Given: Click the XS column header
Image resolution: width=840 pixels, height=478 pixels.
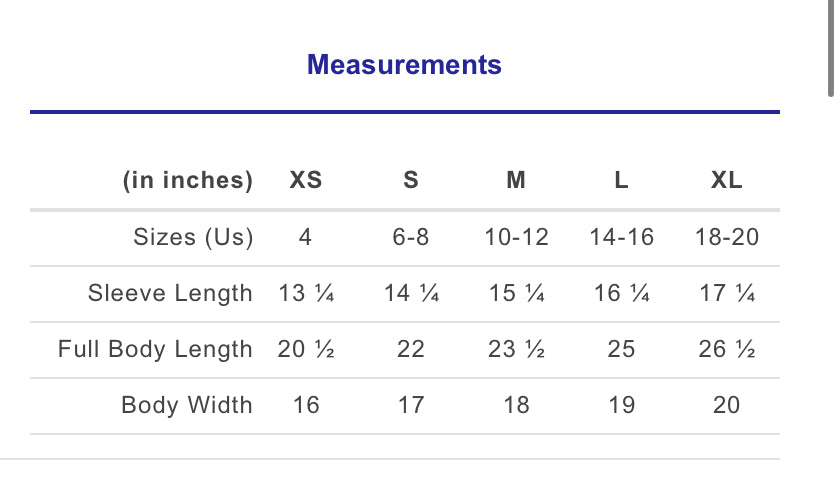Looking at the screenshot, I should [x=306, y=181].
